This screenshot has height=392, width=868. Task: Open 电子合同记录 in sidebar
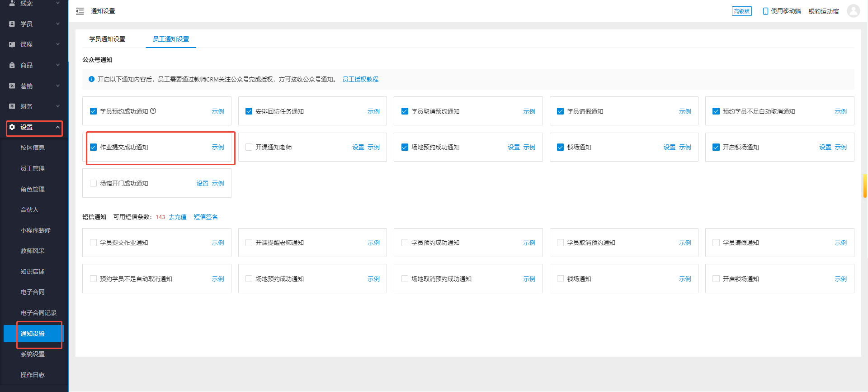click(x=38, y=313)
